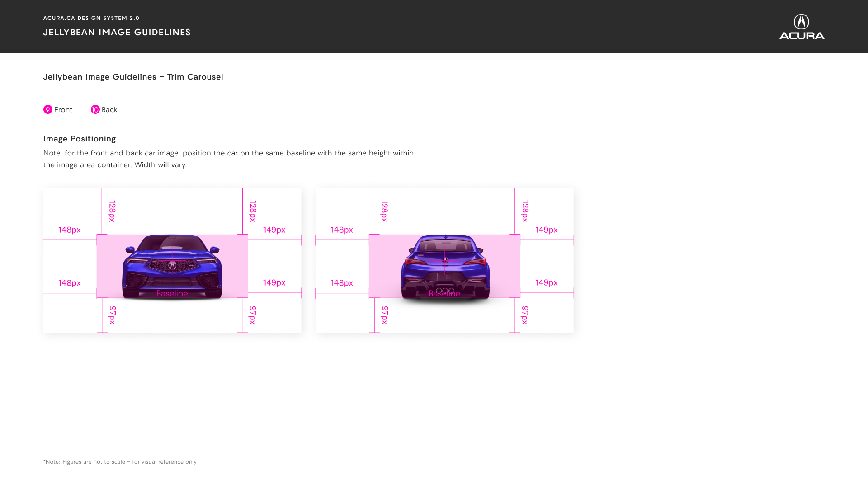Select the 'Front' legend label
Image resolution: width=868 pixels, height=488 pixels.
[x=63, y=109]
